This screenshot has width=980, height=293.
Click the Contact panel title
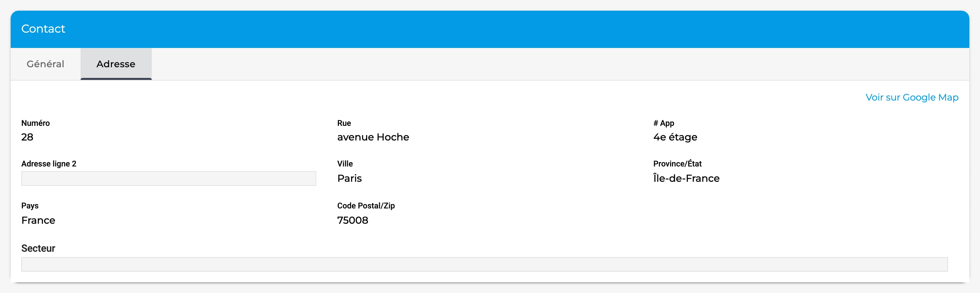tap(43, 29)
